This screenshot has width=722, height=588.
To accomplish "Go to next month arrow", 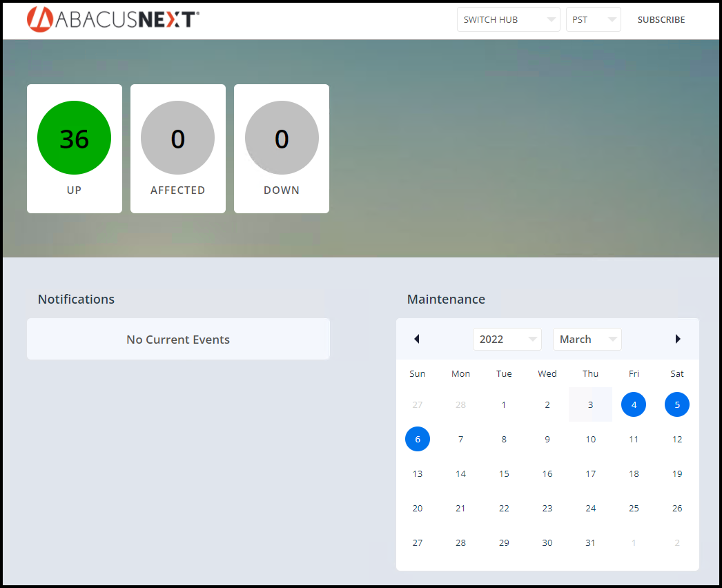I will click(678, 339).
